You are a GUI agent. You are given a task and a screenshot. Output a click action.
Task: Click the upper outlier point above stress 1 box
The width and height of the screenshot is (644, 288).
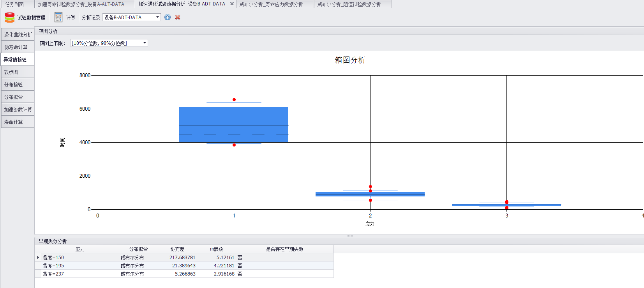(234, 100)
